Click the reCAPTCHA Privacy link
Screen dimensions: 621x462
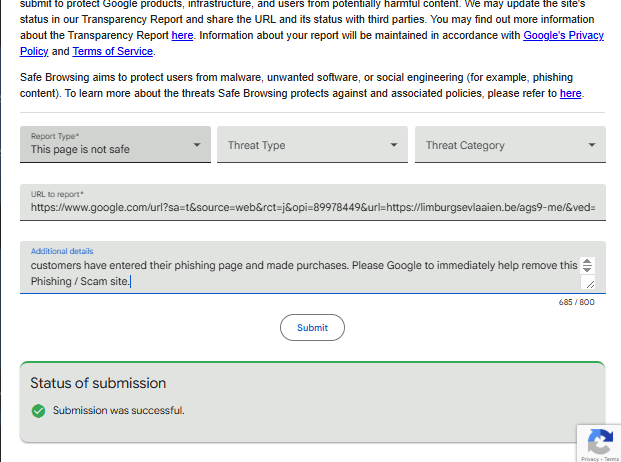point(589,459)
